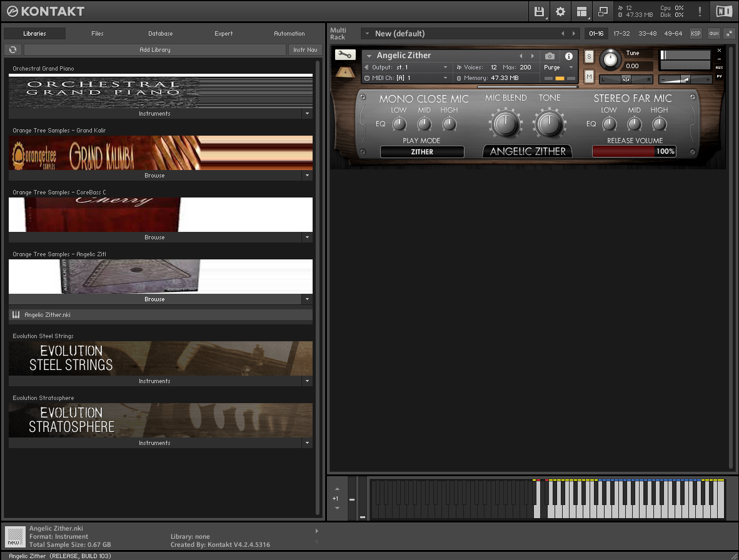The height and width of the screenshot is (560, 739).
Task: Open instrument edit mode with wrench icon
Action: [x=344, y=54]
